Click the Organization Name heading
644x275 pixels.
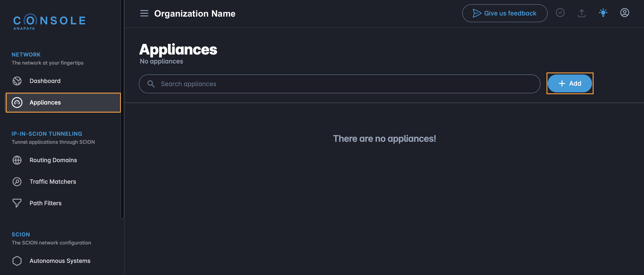pyautogui.click(x=195, y=13)
